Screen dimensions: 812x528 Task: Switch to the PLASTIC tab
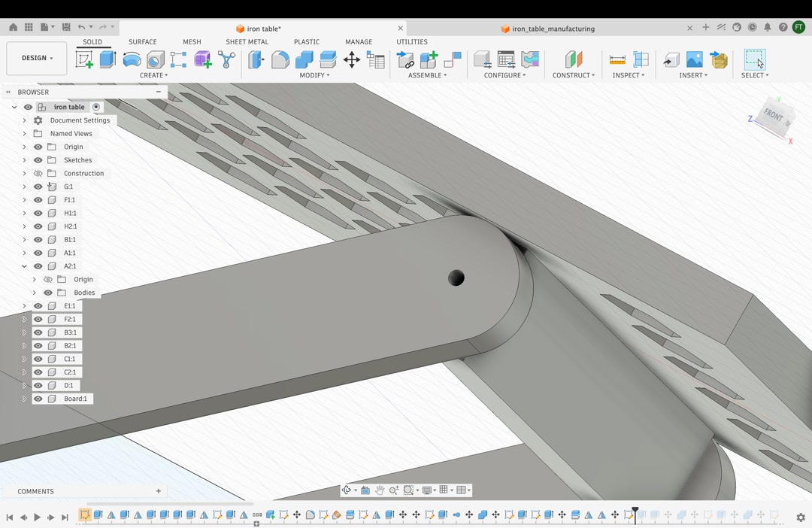point(307,41)
